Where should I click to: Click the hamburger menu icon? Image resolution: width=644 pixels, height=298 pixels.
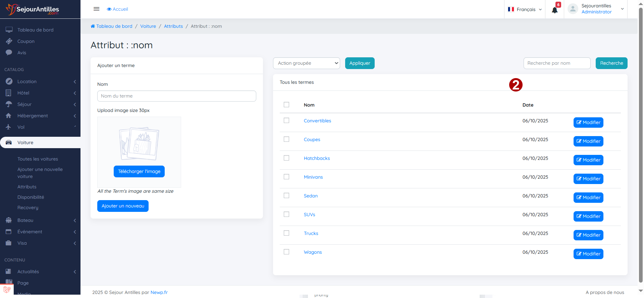point(96,9)
